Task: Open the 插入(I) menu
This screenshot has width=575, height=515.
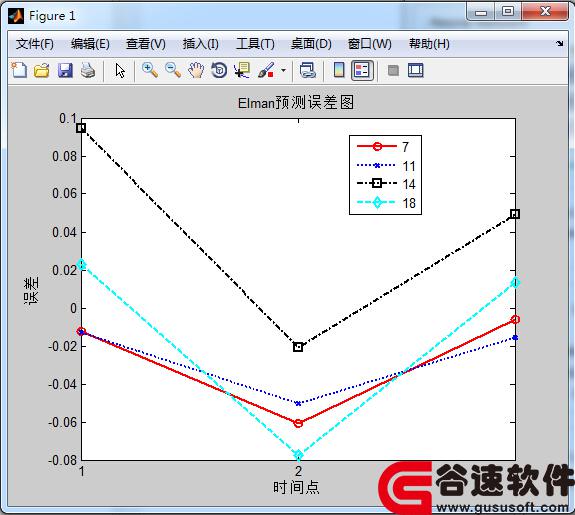Action: pos(201,44)
